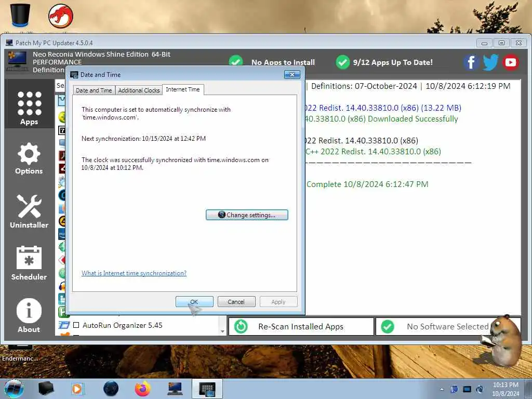Open the black folder taskbar icon
Viewport: 532px width, 399px height.
click(46, 389)
